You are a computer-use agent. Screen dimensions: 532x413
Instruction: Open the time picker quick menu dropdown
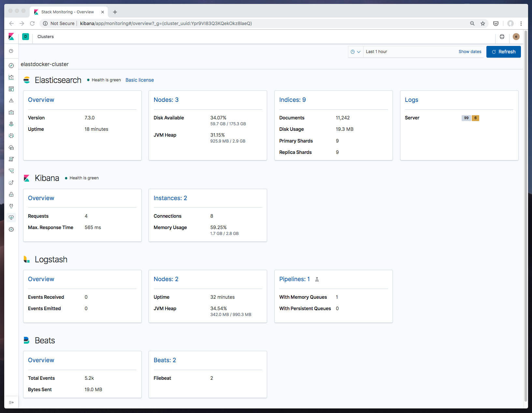click(x=355, y=52)
